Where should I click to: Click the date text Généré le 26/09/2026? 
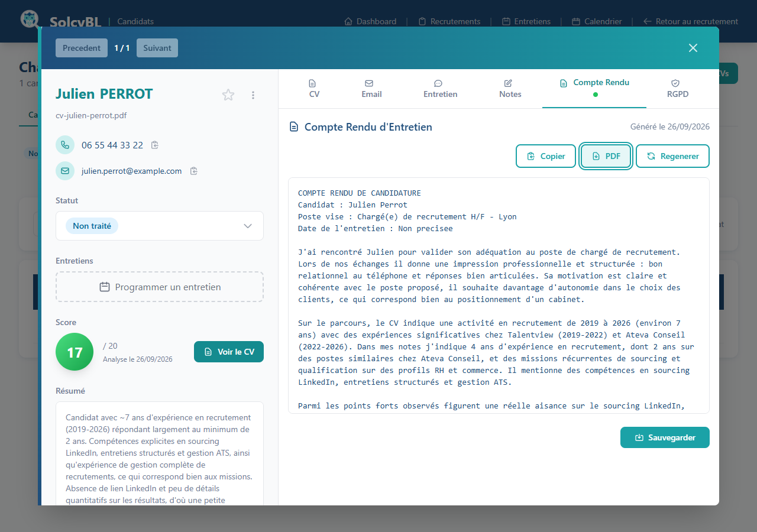coord(670,126)
